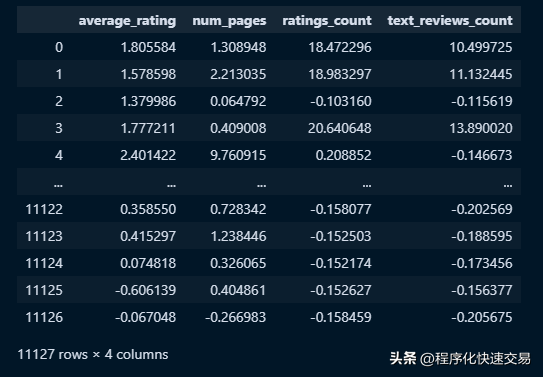The image size is (543, 377).
Task: Click text_reviews_count value -0.205675
Action: click(482, 317)
